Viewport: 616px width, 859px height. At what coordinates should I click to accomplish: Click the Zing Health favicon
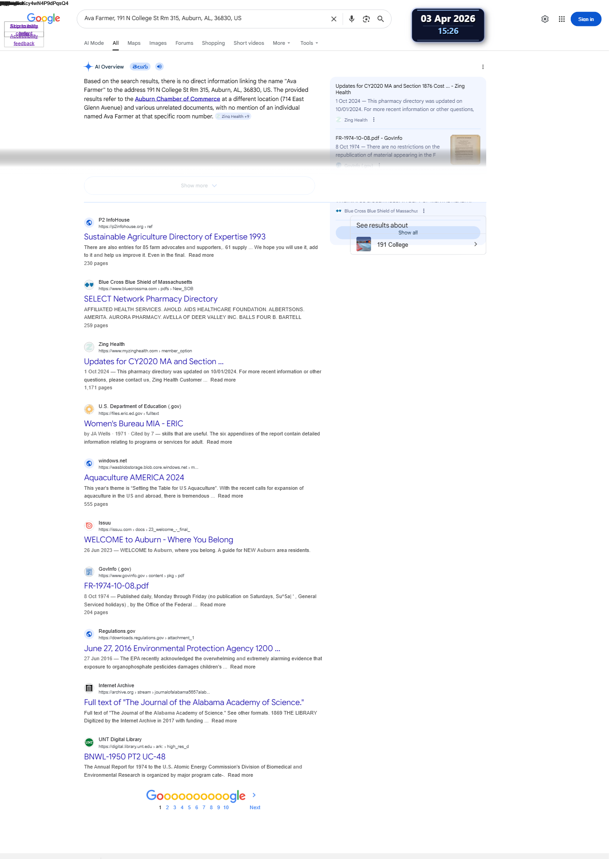[x=89, y=347]
